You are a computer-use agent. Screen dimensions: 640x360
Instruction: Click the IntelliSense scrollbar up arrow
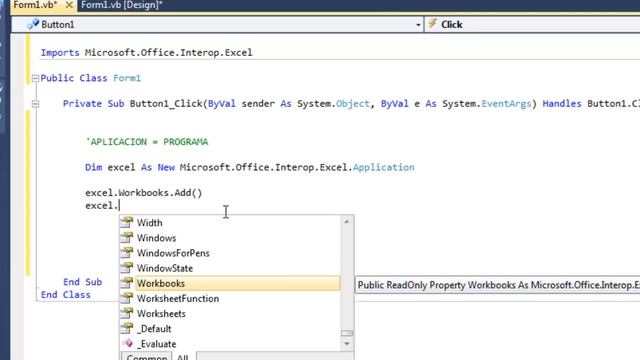(x=347, y=222)
